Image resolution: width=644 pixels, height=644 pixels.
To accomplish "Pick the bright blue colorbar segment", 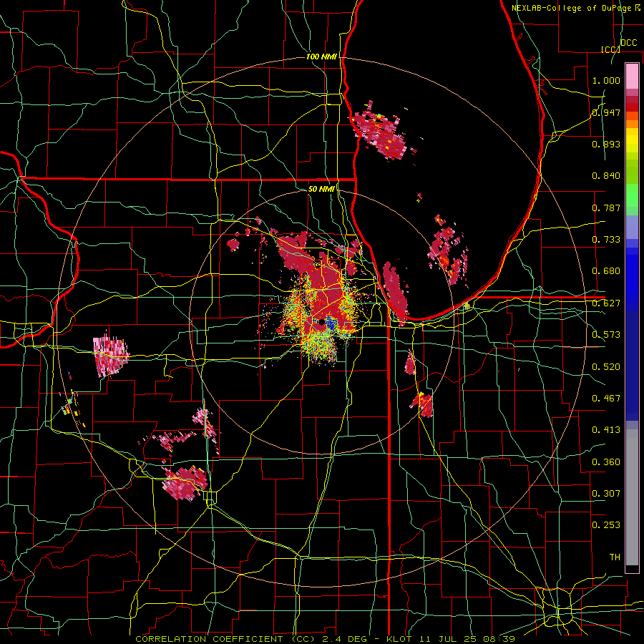I will tap(632, 278).
